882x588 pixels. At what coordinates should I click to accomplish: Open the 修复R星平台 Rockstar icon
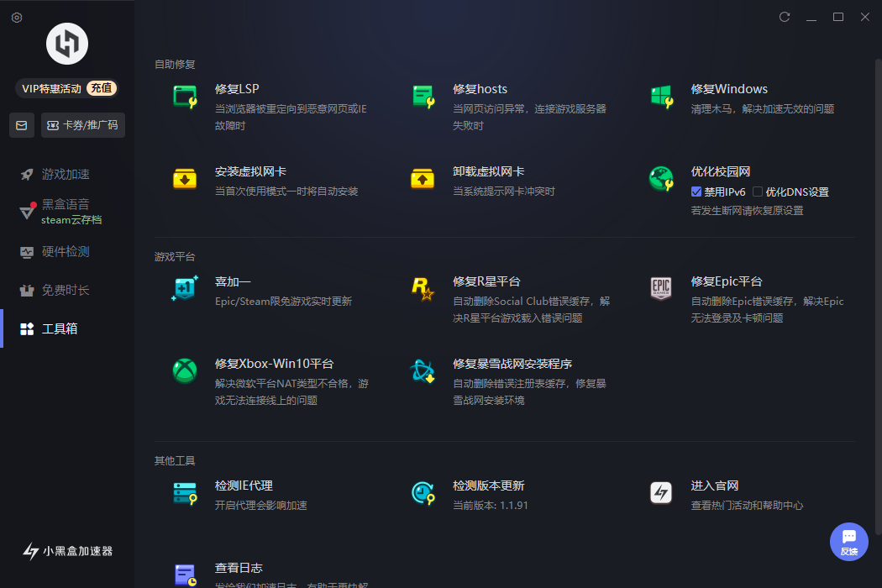423,289
